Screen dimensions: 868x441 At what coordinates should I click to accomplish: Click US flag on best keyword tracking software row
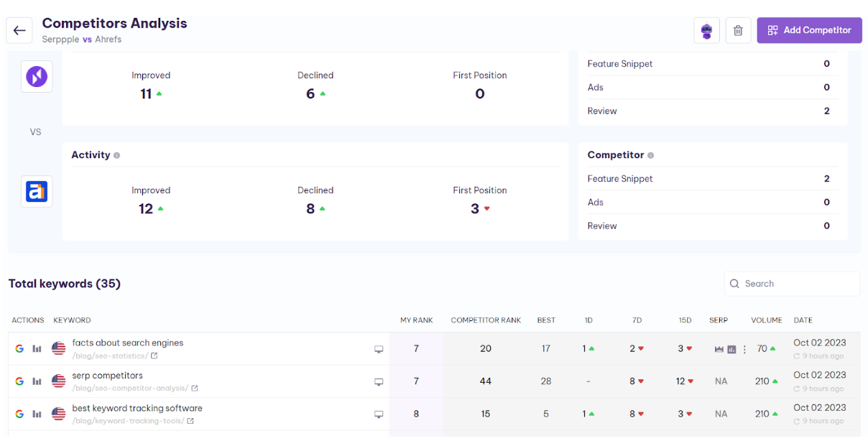click(59, 414)
